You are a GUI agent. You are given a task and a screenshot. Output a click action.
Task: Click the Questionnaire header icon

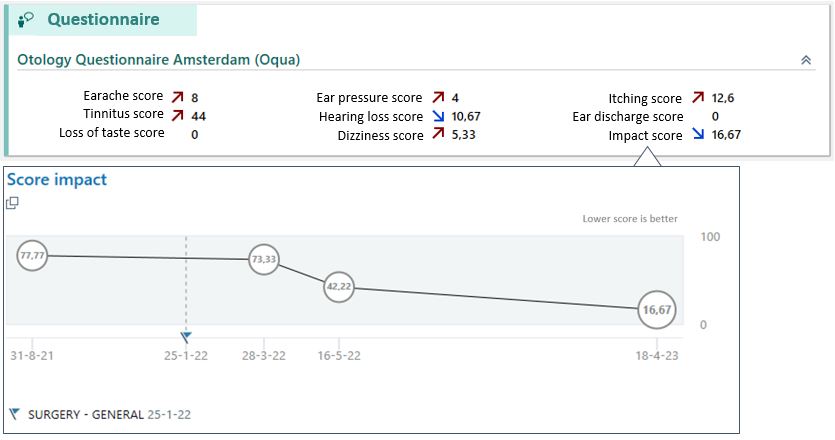click(x=27, y=20)
